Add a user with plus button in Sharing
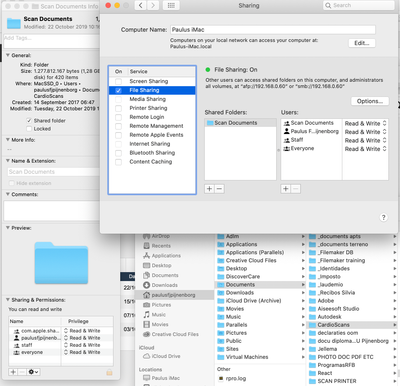 coord(286,189)
